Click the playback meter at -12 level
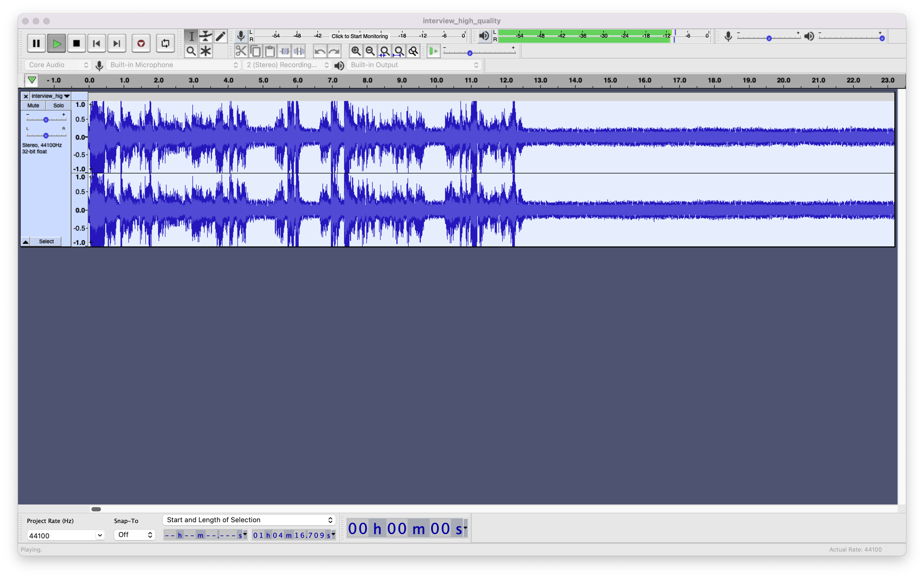This screenshot has width=924, height=578. coord(667,36)
